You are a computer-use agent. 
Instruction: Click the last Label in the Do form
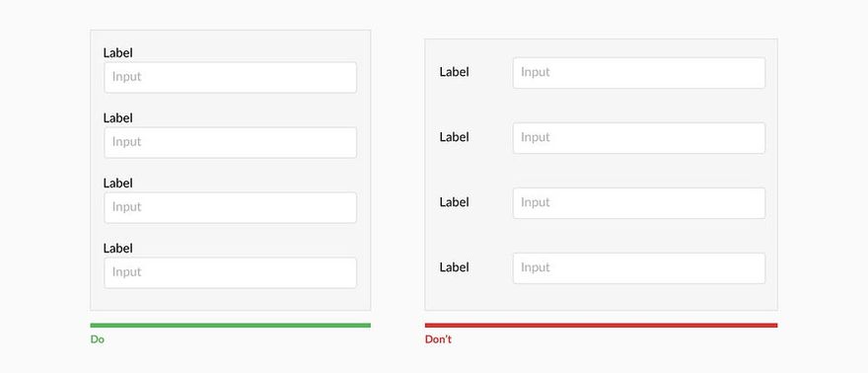118,249
